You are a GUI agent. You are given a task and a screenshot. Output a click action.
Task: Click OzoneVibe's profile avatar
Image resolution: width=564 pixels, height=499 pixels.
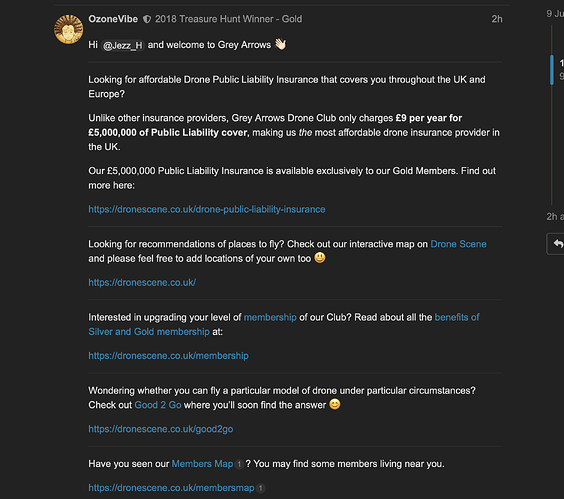click(68, 30)
